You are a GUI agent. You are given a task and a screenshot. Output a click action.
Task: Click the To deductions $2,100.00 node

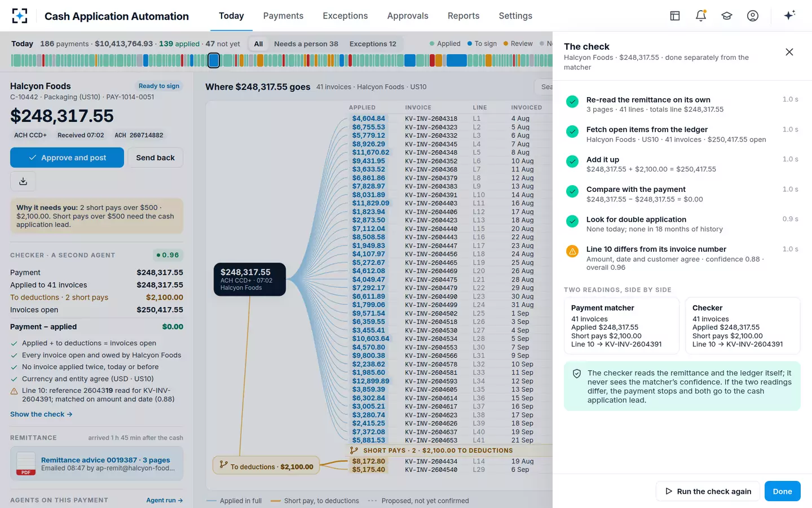pos(266,466)
